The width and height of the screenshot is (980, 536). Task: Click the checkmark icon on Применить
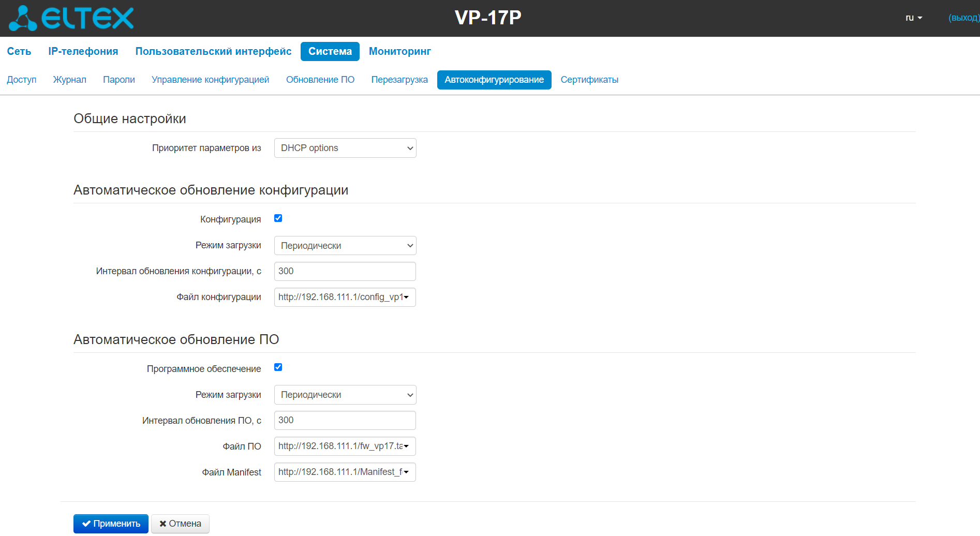(86, 524)
